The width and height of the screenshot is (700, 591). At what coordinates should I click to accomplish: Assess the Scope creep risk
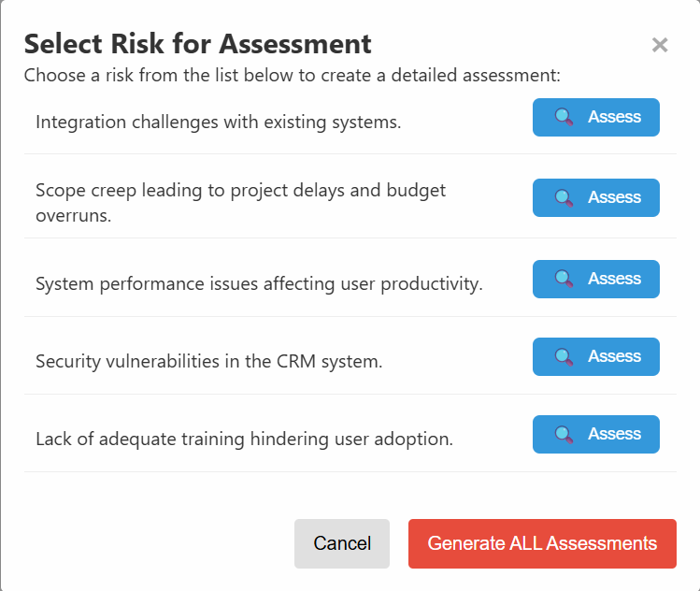pyautogui.click(x=596, y=198)
